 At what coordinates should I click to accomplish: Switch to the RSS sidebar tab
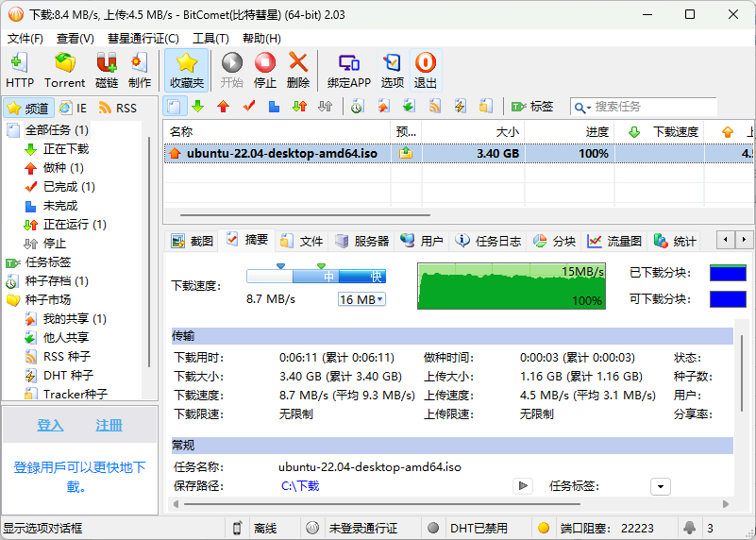(118, 108)
